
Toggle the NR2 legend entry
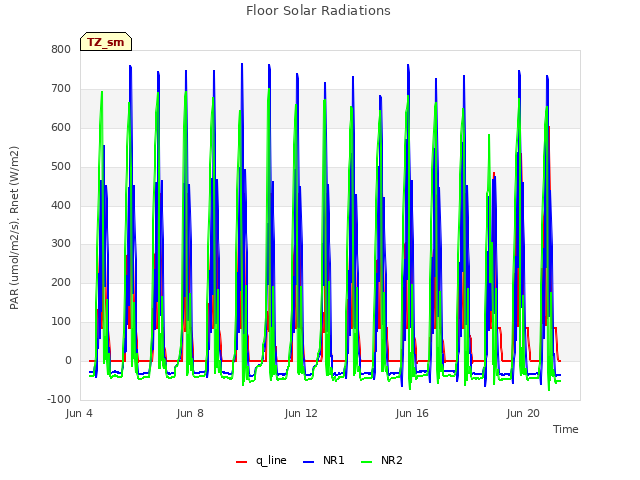(x=382, y=461)
